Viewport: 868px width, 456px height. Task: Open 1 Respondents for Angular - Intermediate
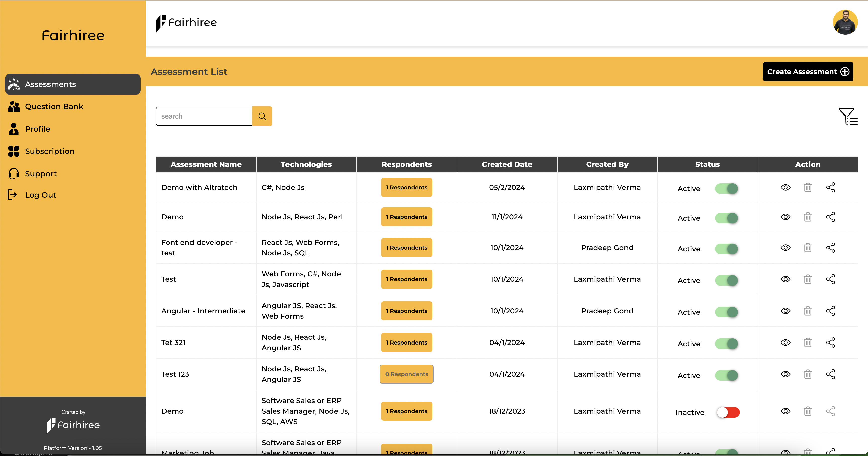[x=406, y=311]
